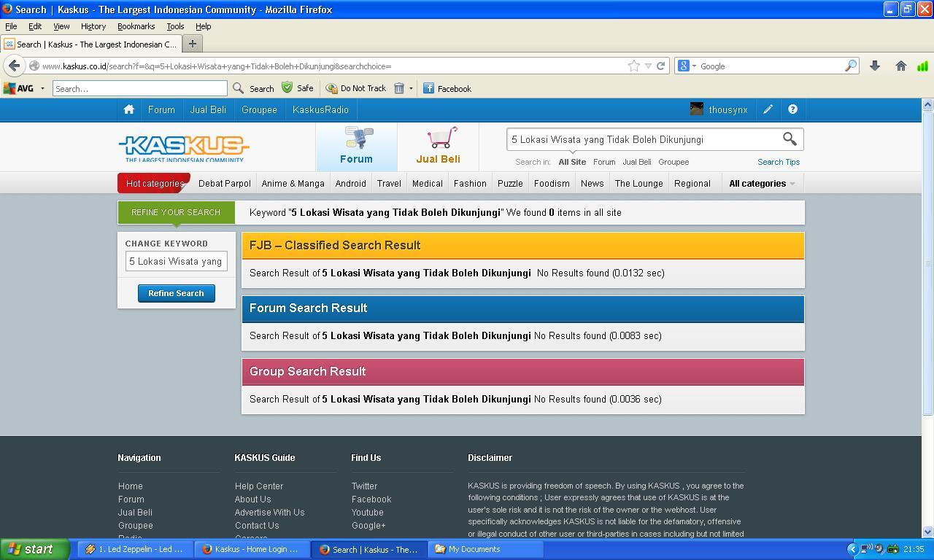Click the page scrollbar down arrow
This screenshot has width=934, height=560.
tap(927, 532)
